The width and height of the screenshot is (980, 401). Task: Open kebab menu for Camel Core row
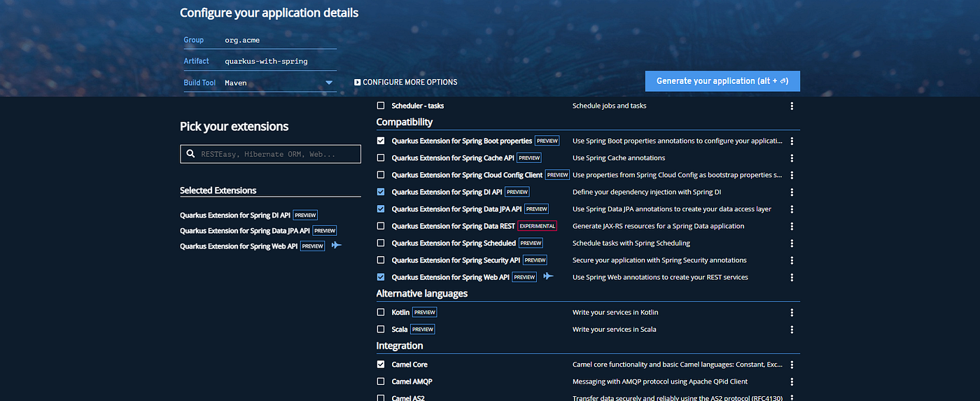pos(792,365)
